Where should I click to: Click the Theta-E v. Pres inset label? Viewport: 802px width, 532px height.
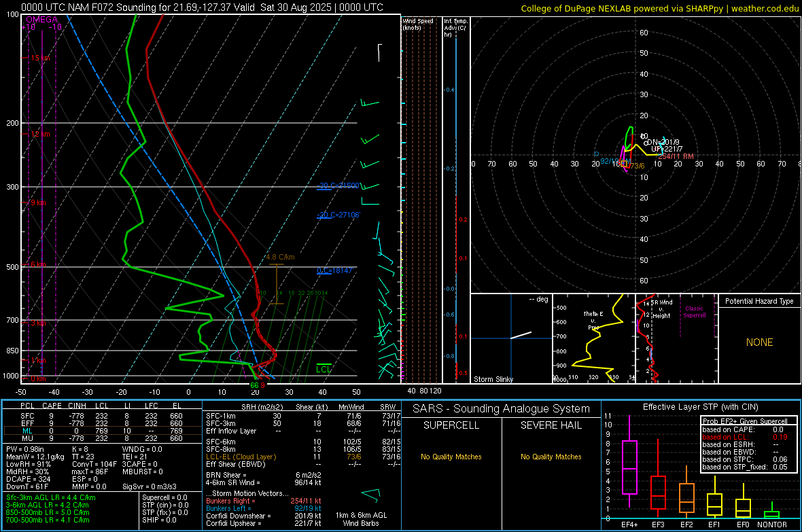pos(593,320)
